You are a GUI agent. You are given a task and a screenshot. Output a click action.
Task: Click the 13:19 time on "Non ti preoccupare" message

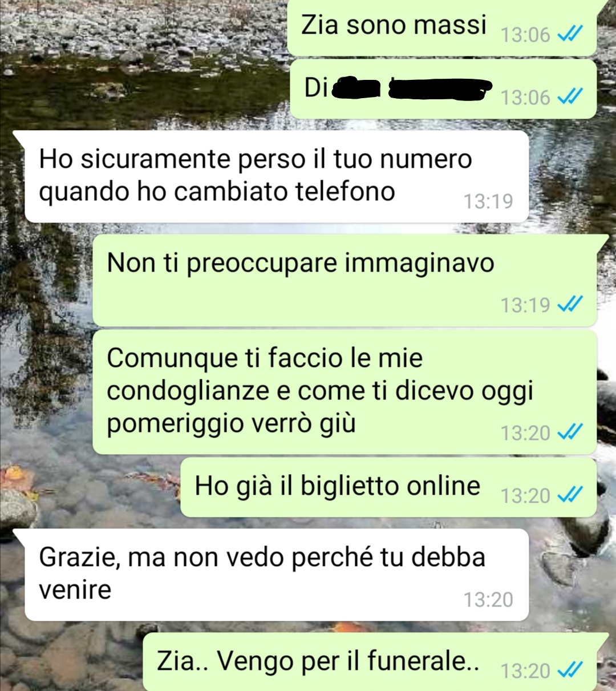pos(525,305)
